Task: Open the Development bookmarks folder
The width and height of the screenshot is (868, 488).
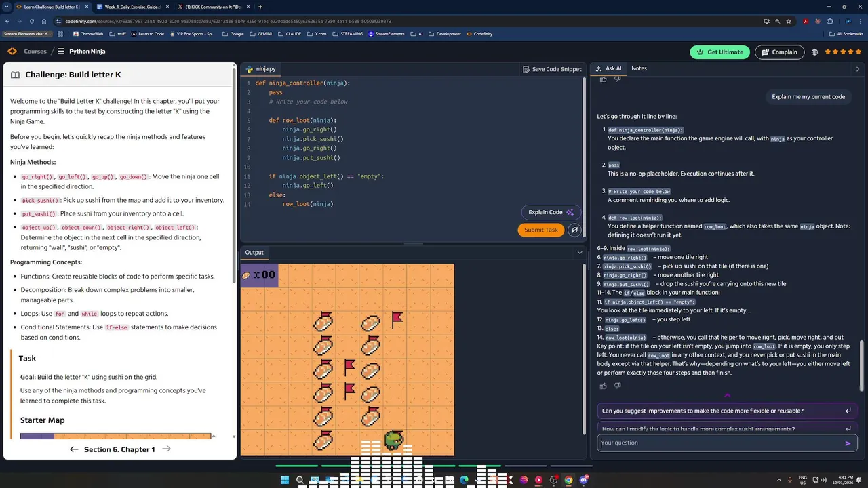Action: tap(445, 33)
